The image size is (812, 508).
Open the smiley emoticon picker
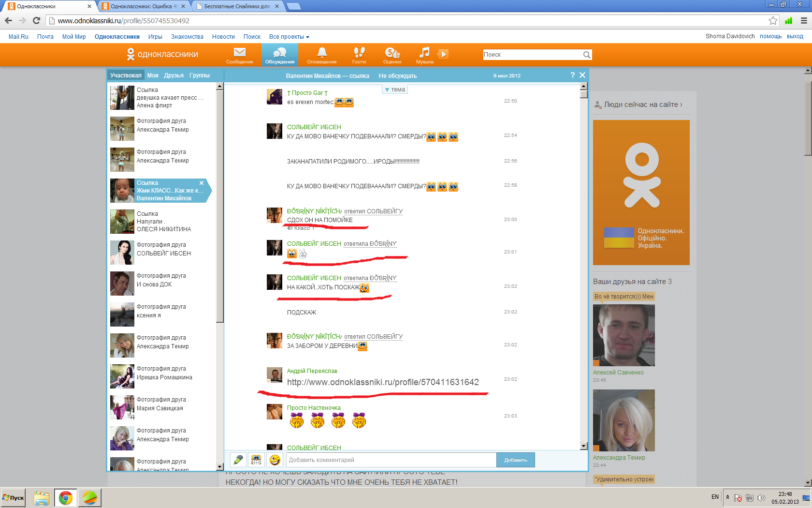(275, 460)
